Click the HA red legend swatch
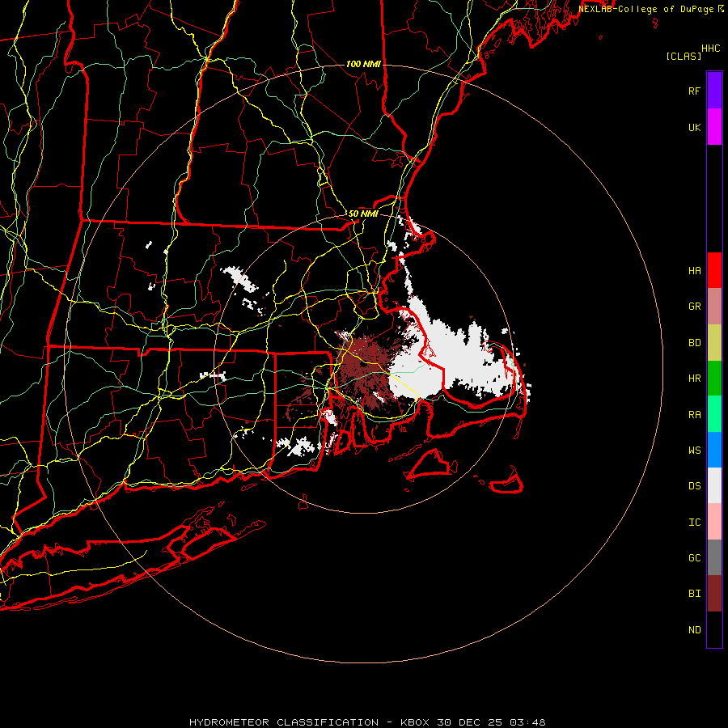Image resolution: width=728 pixels, height=728 pixels. (714, 270)
